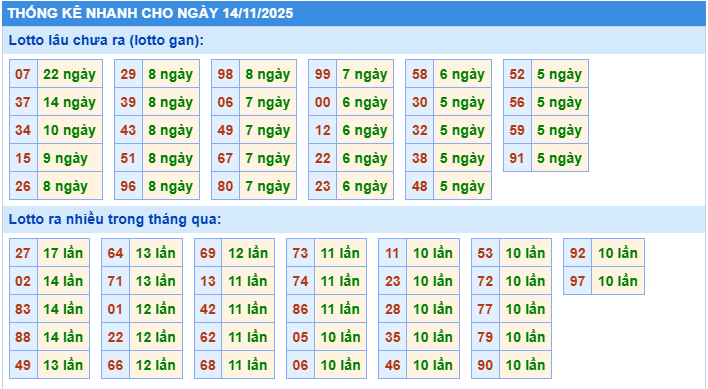Click lotto number 59
Screen dimensions: 708x389
coord(517,130)
